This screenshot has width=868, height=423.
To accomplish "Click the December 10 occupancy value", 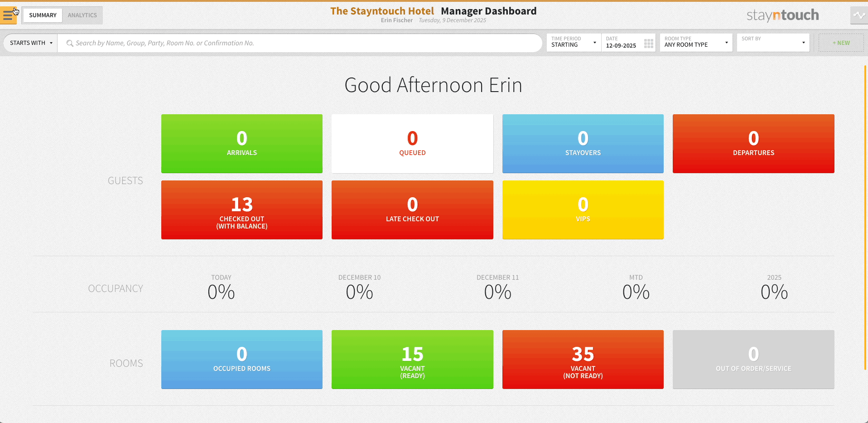I will coord(359,292).
